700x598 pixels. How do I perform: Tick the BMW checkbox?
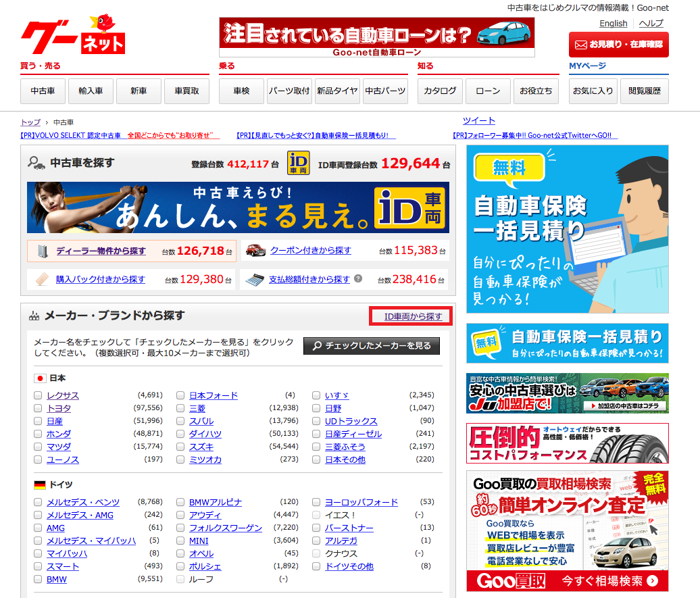pos(38,579)
